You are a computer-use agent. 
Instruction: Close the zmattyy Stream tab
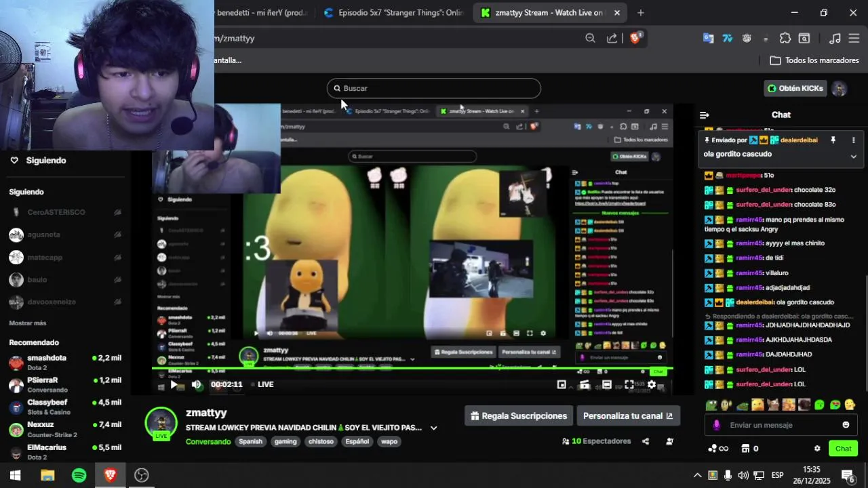pos(617,13)
